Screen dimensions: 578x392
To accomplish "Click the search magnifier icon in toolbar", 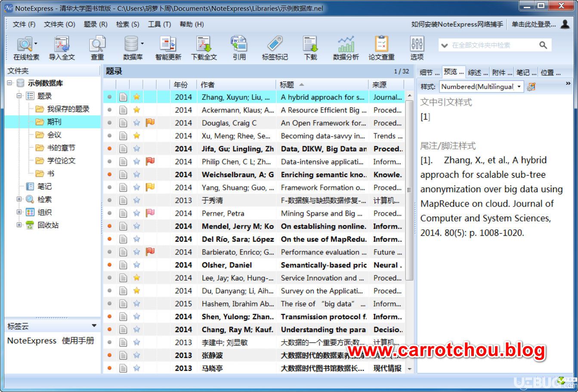I will click(x=543, y=45).
